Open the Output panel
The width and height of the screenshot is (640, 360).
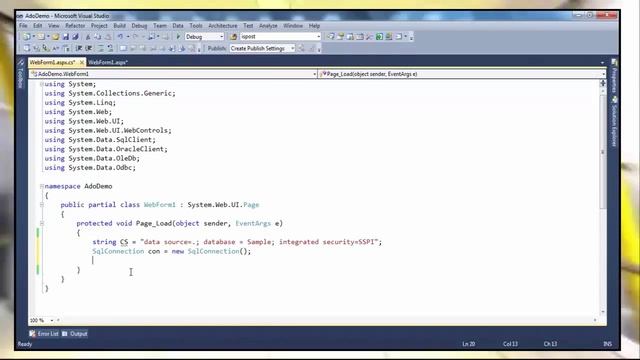[75, 334]
